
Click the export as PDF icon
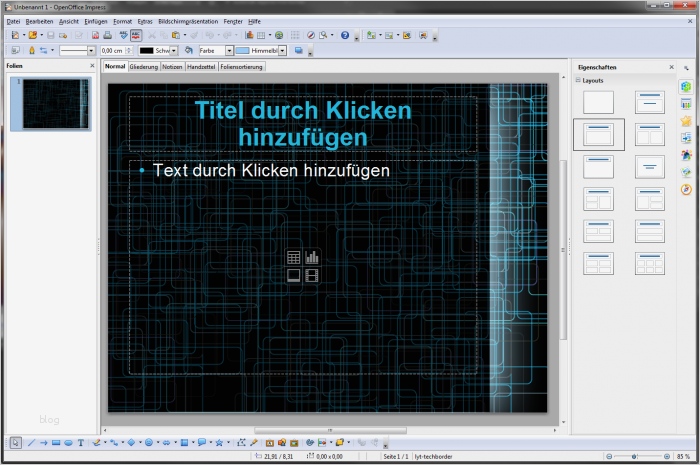(95, 35)
